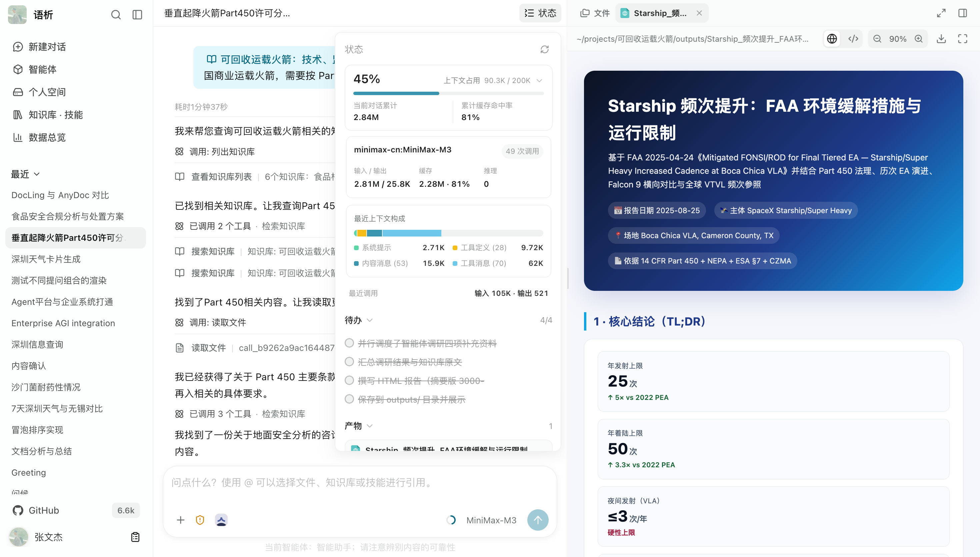
Task: Click the 6.6k GitHub stars badge
Action: pos(126,510)
